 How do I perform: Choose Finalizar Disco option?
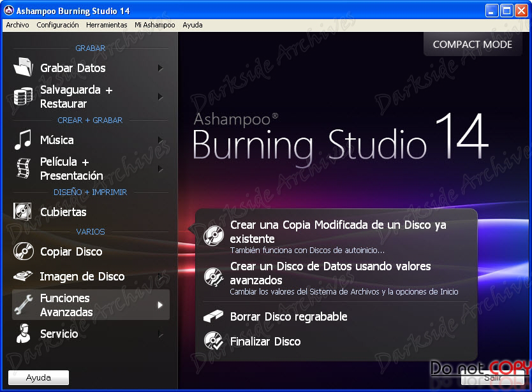(x=265, y=341)
